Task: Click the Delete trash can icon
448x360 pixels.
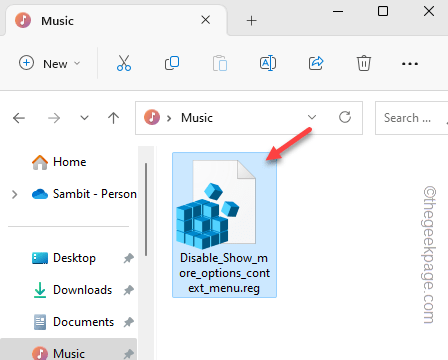Action: [x=364, y=63]
